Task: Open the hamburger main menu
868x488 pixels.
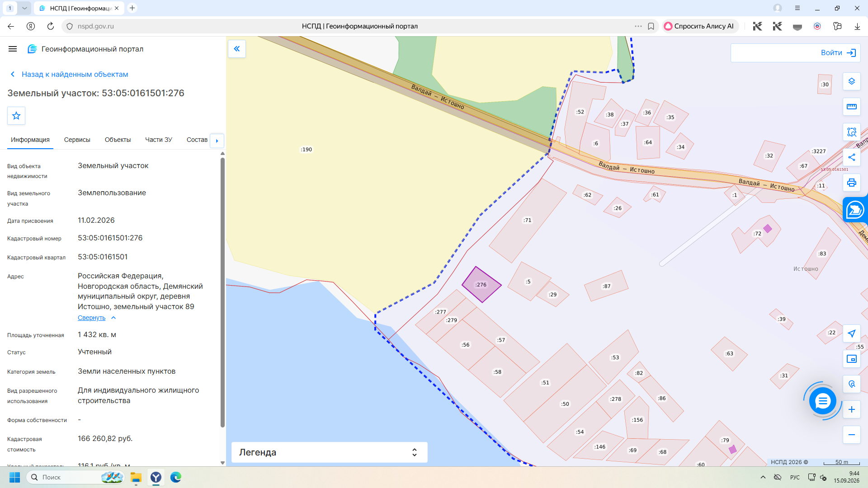Action: 13,49
